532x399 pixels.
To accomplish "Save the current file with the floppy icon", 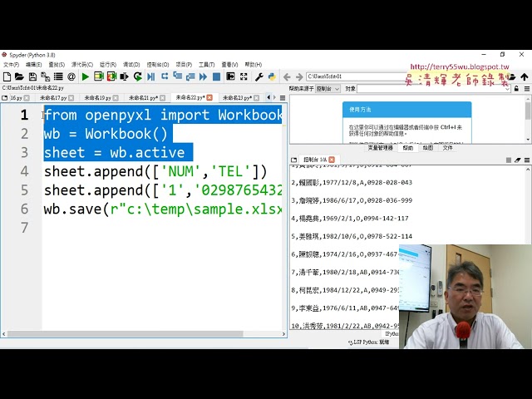I will 32,77.
